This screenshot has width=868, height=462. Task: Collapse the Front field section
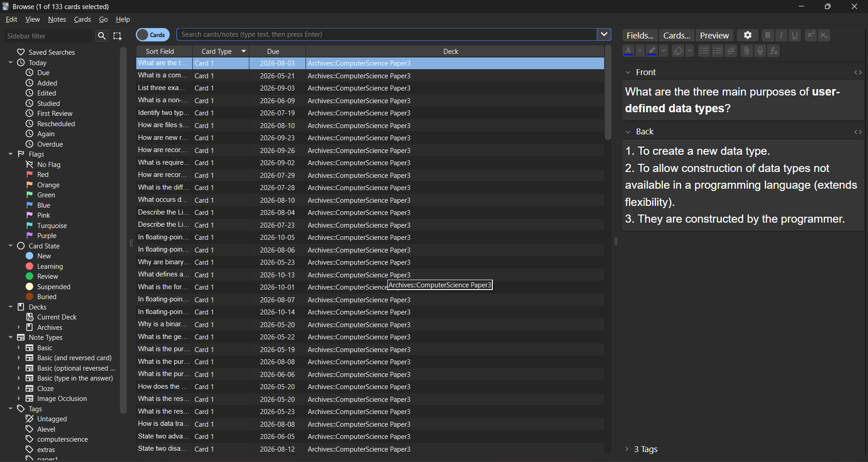[x=628, y=72]
